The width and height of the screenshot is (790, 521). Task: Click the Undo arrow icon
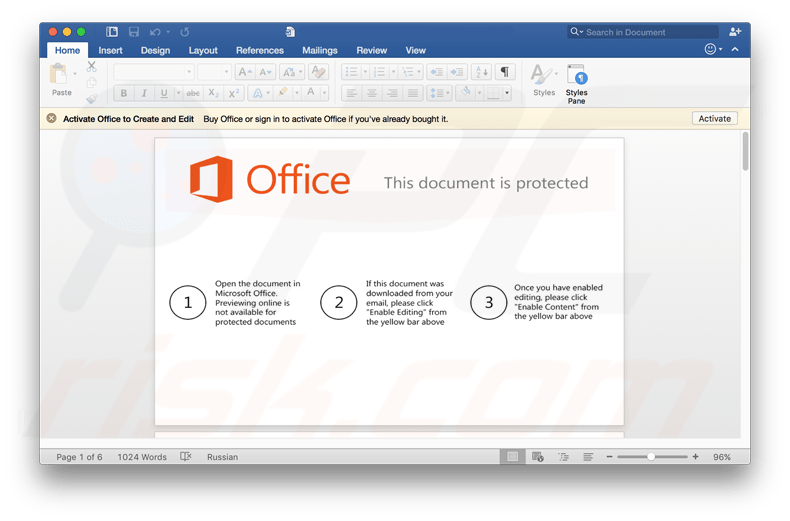(x=155, y=32)
